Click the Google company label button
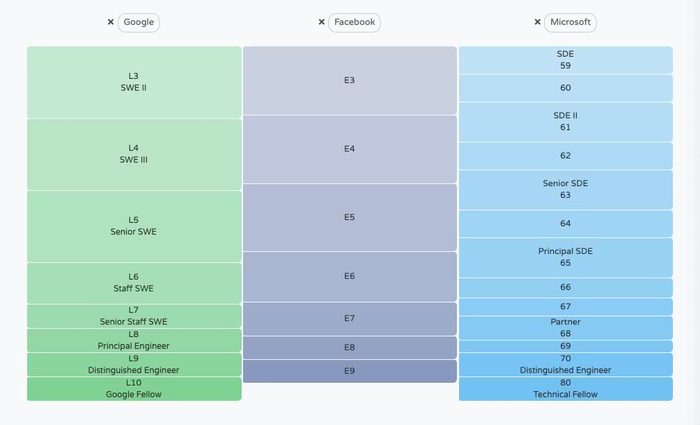The image size is (700, 425). pyautogui.click(x=139, y=22)
